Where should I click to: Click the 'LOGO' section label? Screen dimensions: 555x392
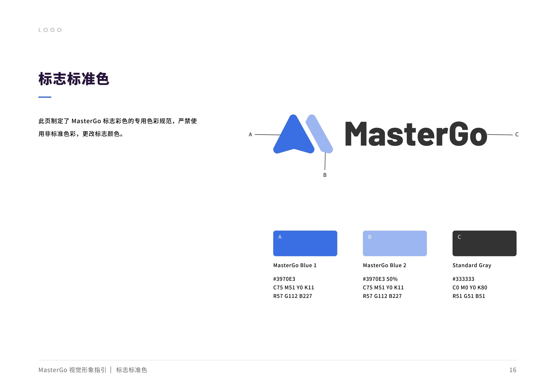50,30
